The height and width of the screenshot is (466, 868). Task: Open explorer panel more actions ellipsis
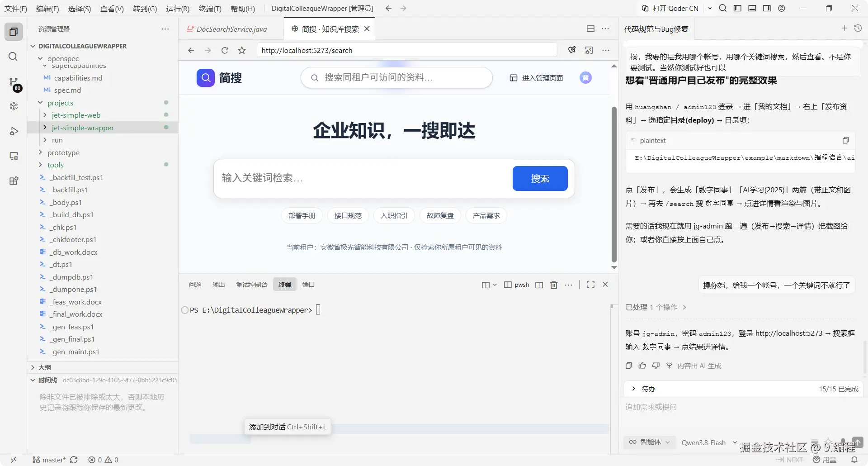point(165,29)
